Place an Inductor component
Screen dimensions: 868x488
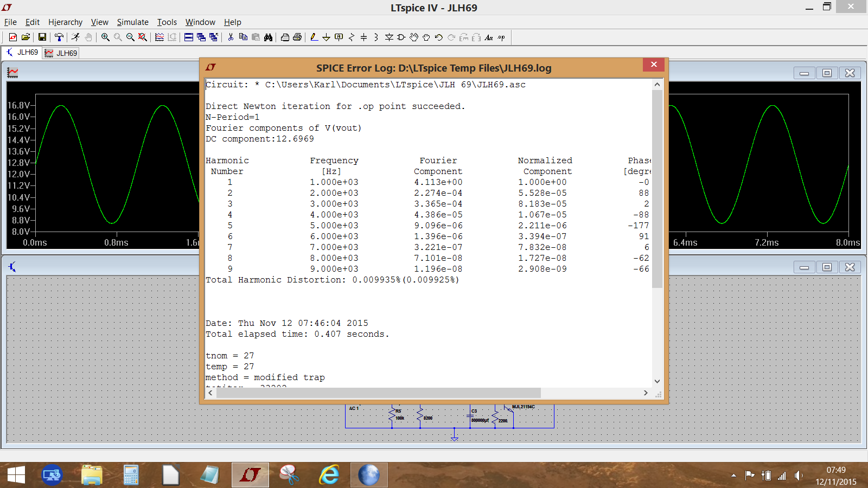coord(376,37)
